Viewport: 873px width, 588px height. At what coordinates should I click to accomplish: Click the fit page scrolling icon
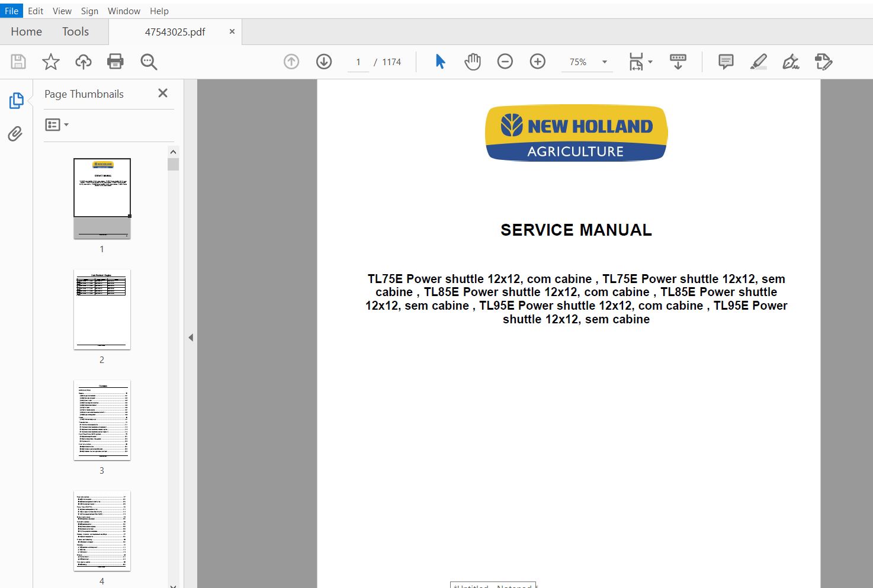click(x=636, y=62)
